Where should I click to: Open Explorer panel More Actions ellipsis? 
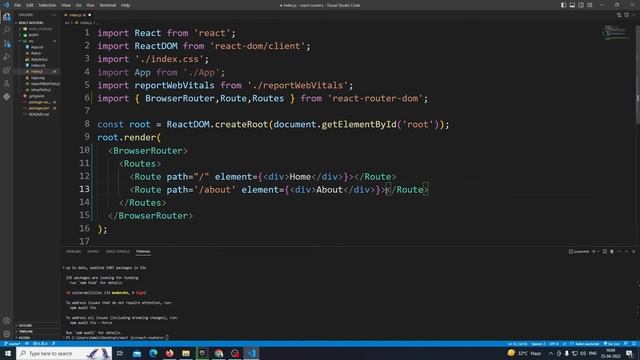coord(54,15)
